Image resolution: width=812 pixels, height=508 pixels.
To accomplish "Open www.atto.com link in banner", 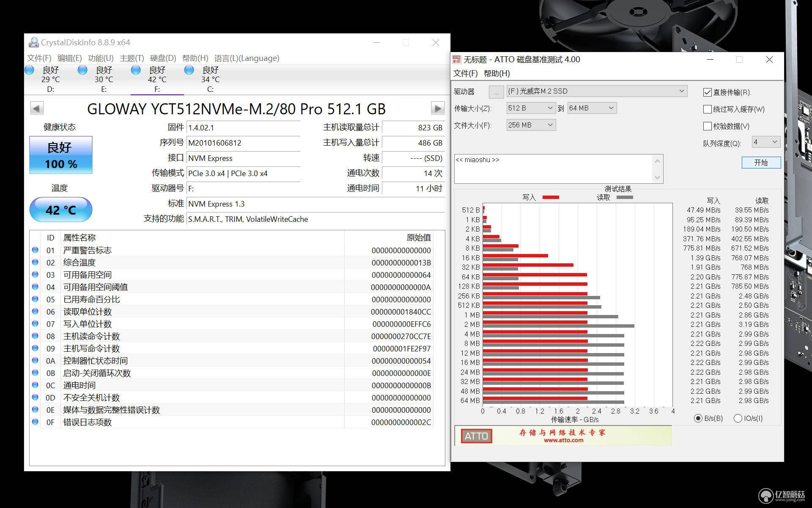I will [563, 440].
